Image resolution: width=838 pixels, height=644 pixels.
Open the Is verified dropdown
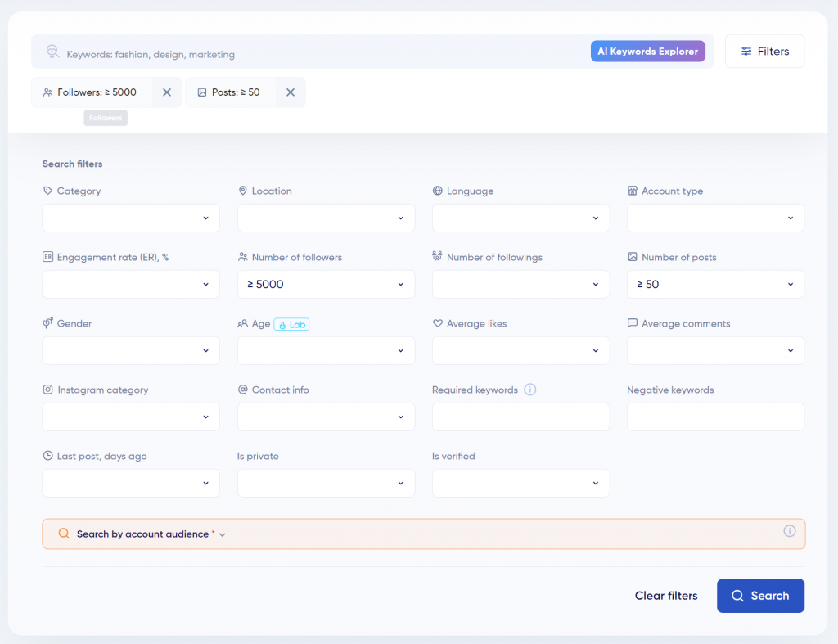click(520, 483)
